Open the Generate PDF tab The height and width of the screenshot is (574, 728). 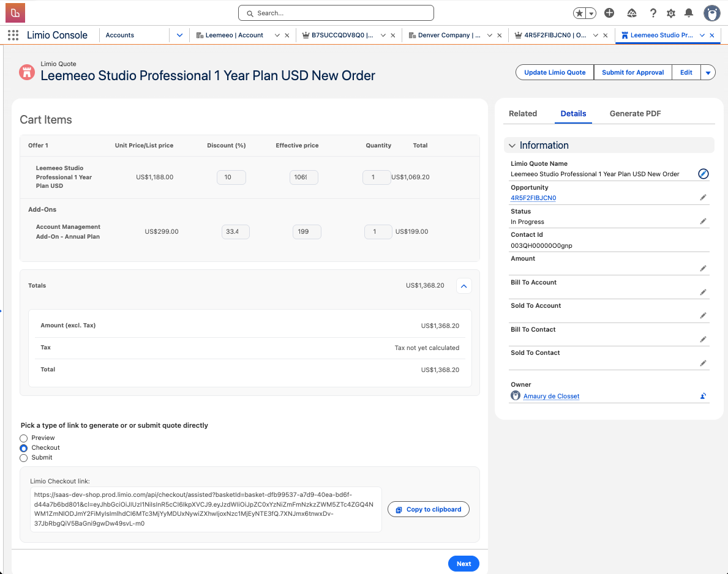635,114
